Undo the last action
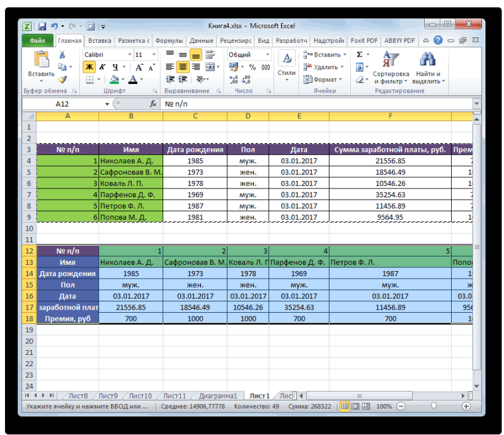 tap(54, 26)
